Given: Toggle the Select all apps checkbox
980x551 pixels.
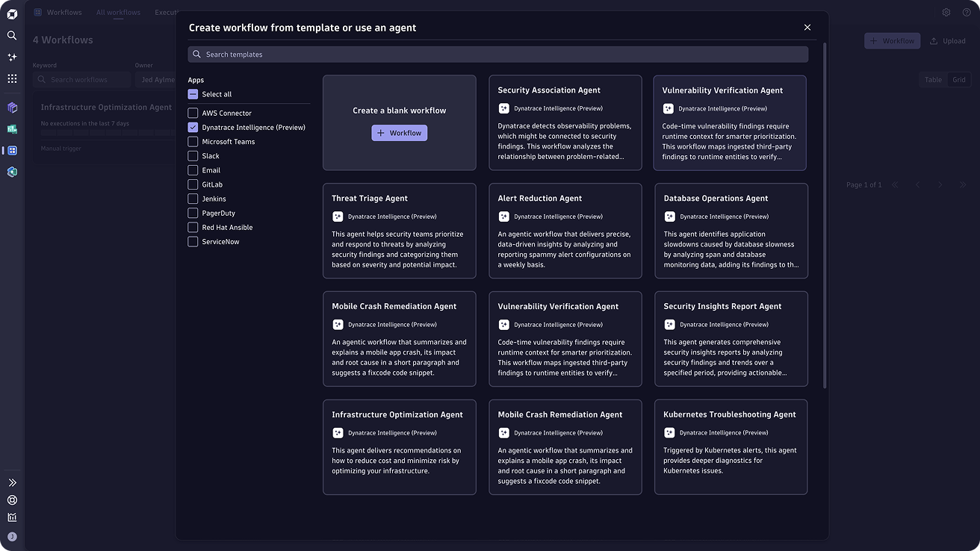Looking at the screenshot, I should (x=193, y=95).
